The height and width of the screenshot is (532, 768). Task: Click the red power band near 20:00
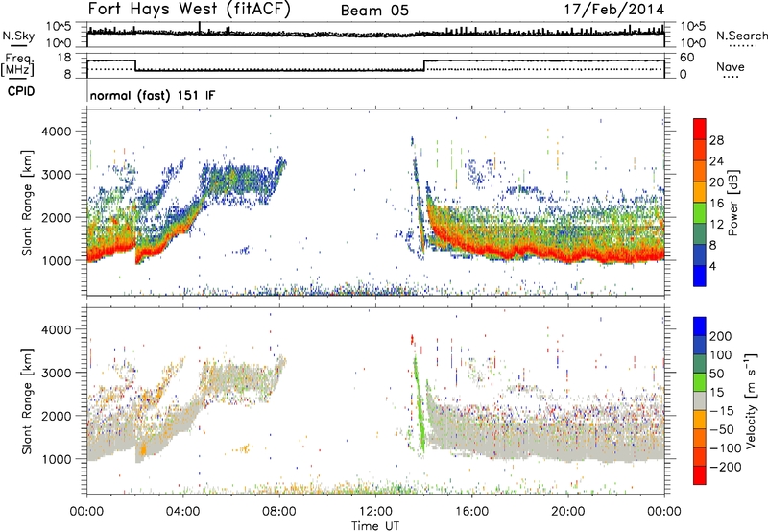(568, 257)
